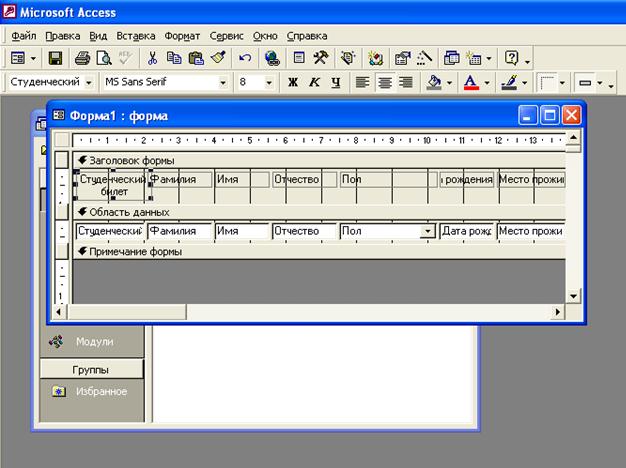Click the Пол combo box arrow in data area
Screen dimensions: 626x468
tap(427, 231)
